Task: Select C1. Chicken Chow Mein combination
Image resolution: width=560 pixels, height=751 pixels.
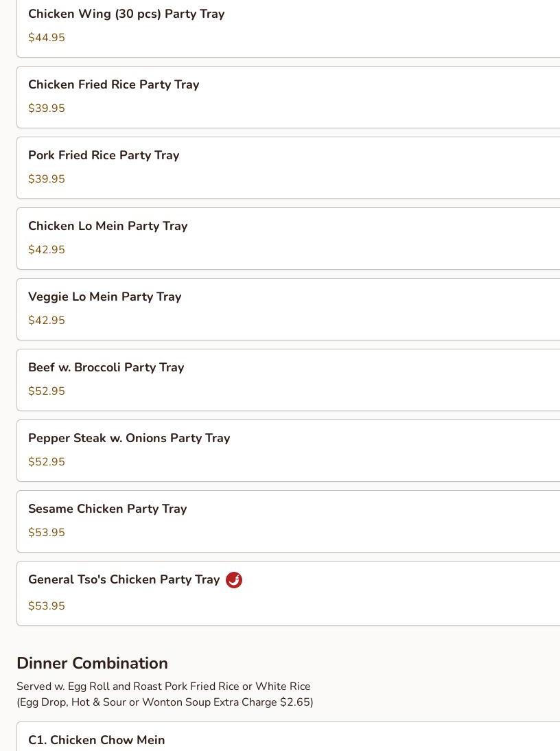Action: coord(97,740)
